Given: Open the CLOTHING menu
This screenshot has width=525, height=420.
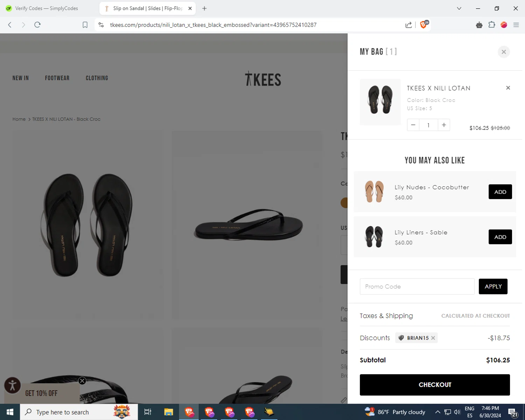Looking at the screenshot, I should pyautogui.click(x=97, y=78).
